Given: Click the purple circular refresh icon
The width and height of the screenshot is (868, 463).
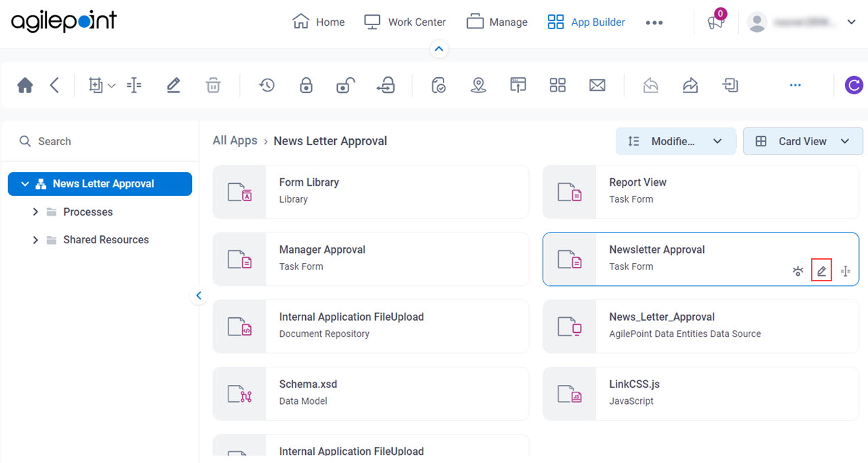Looking at the screenshot, I should [x=854, y=85].
